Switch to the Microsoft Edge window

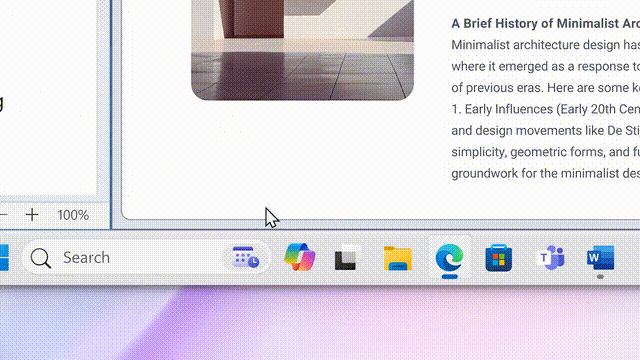pos(449,257)
